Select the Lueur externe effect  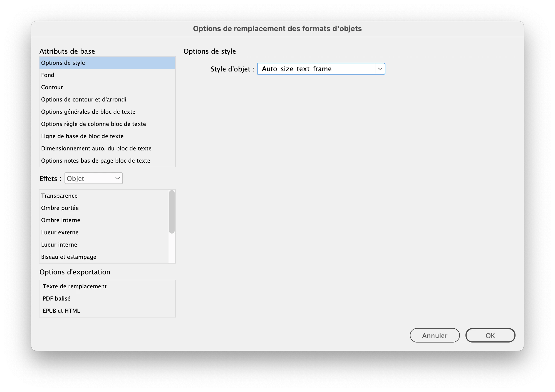60,232
